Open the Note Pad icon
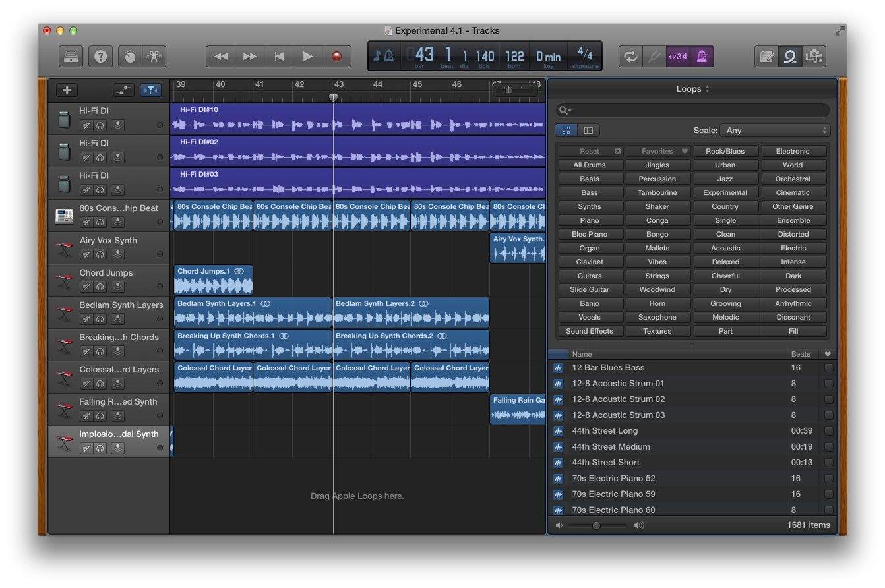Image resolution: width=885 pixels, height=588 pixels. (x=766, y=57)
